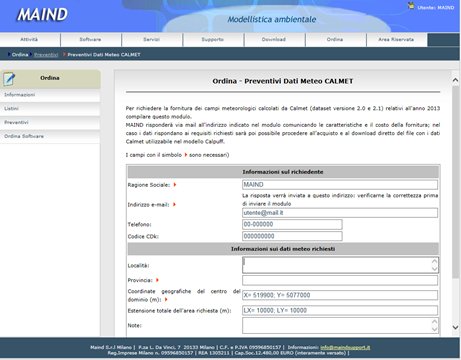This screenshot has width=461, height=360.
Task: Focus the Indirizzo e-mail field
Action: click(340, 213)
